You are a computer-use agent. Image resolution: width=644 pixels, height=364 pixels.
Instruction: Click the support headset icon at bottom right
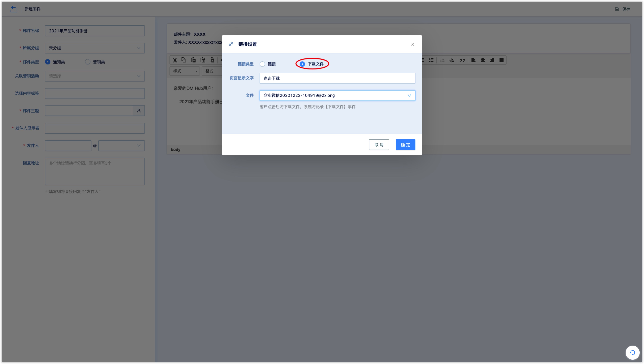point(632,352)
